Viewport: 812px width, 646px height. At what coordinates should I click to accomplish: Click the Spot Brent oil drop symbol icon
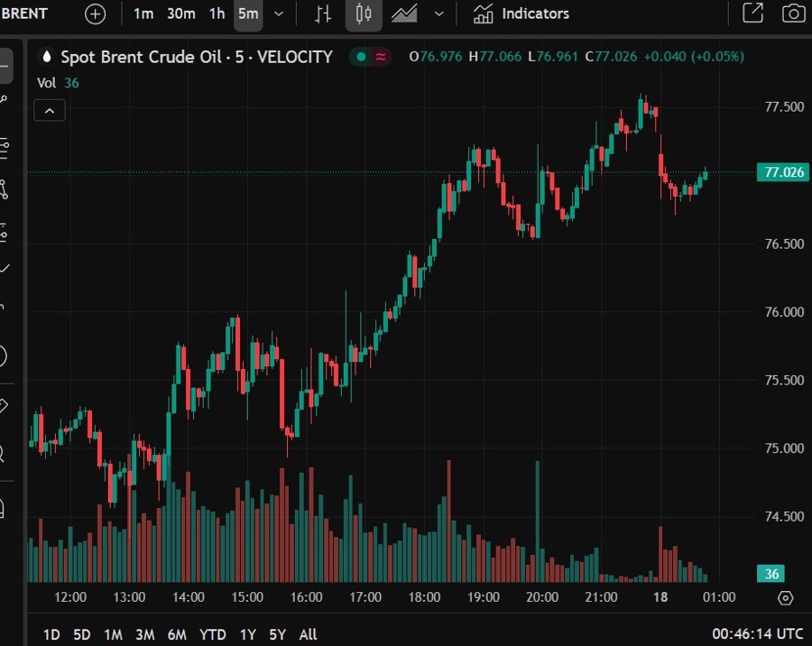(47, 57)
